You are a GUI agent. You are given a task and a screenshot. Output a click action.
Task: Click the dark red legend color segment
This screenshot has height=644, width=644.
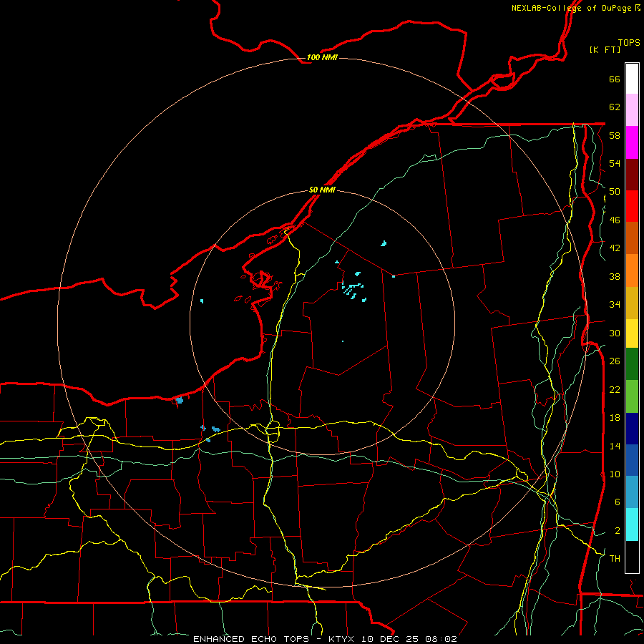[632, 175]
